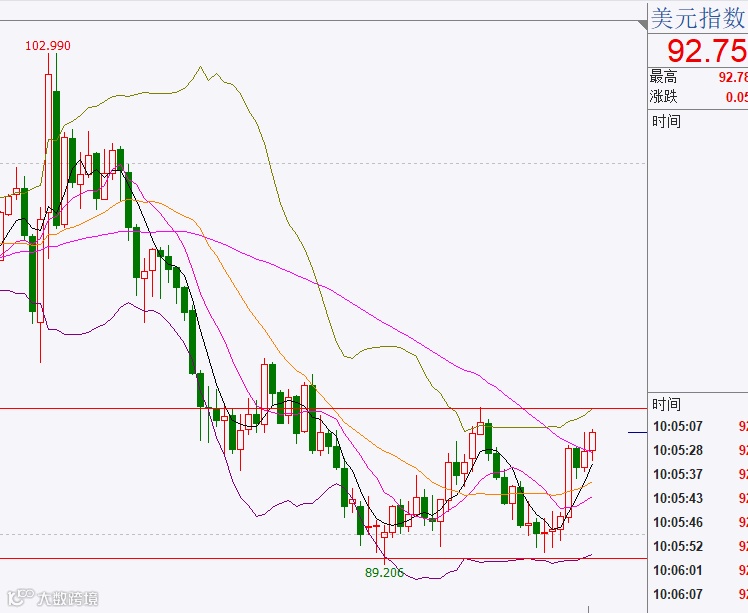Select tick row 10:05:37

pyautogui.click(x=698, y=474)
